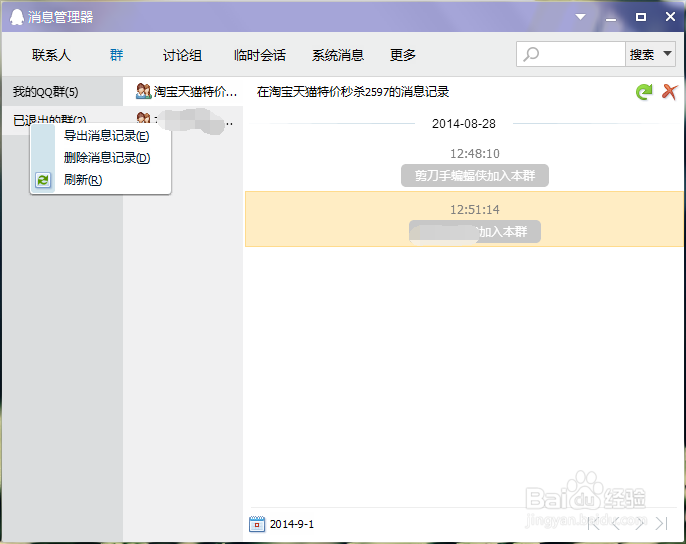The image size is (686, 544).
Task: Click the 剪刀手蝙蝠侠加入本群 message bubble
Action: (475, 175)
